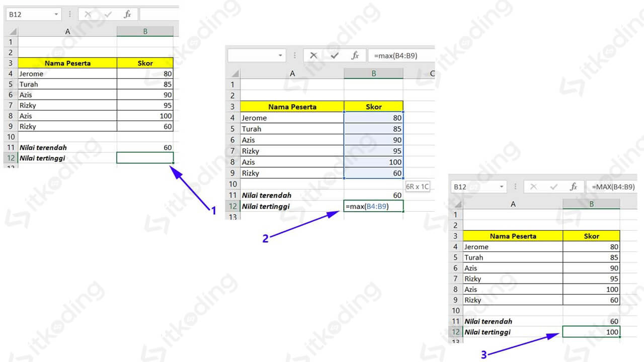This screenshot has height=362, width=644.
Task: Click Select All corner triangle in middle sheet
Action: 235,74
